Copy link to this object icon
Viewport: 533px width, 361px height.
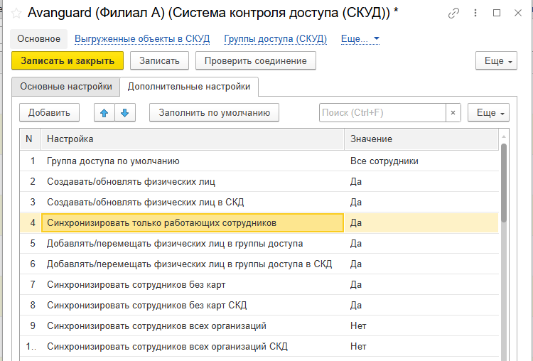[453, 13]
